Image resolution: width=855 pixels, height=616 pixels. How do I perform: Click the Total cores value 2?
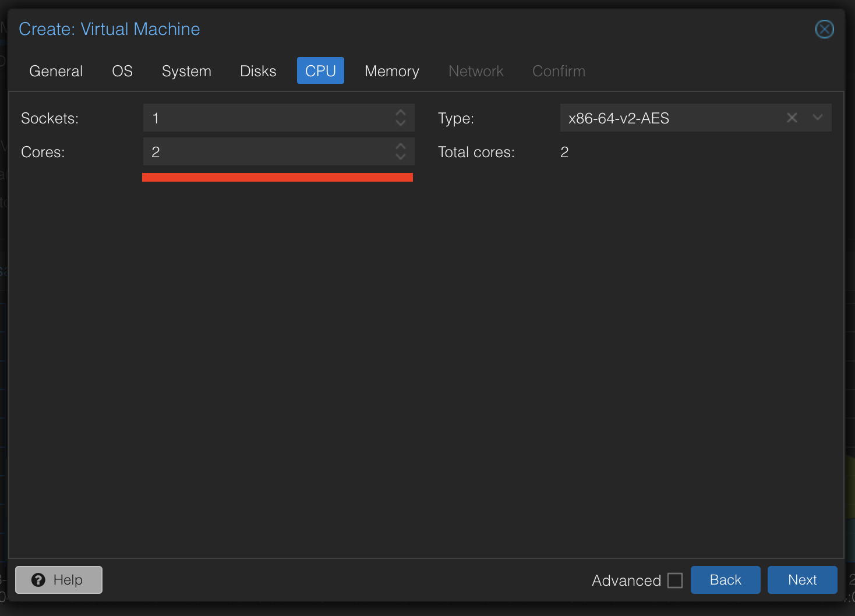pos(564,152)
